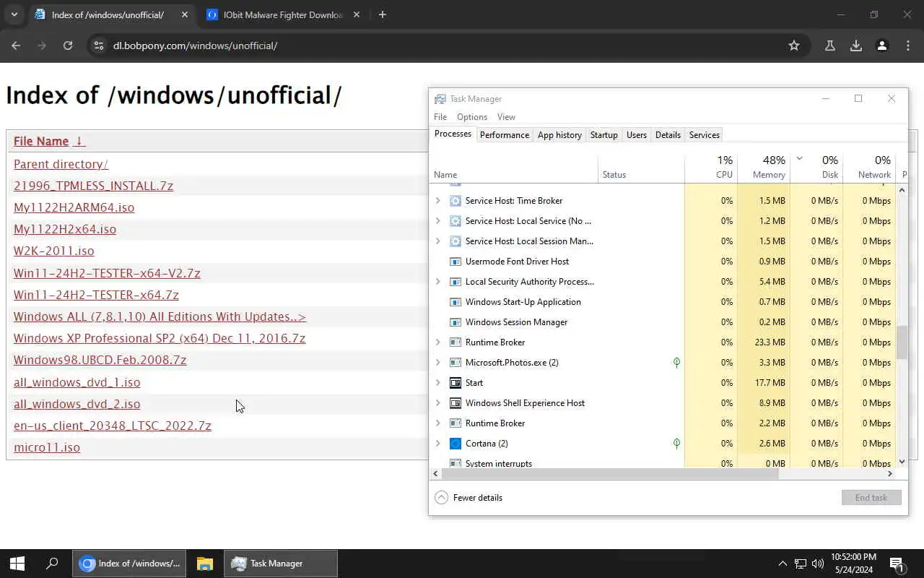924x578 pixels.
Task: Download 21996_TPMLESS_INSTALL.7z
Action: pyautogui.click(x=93, y=186)
